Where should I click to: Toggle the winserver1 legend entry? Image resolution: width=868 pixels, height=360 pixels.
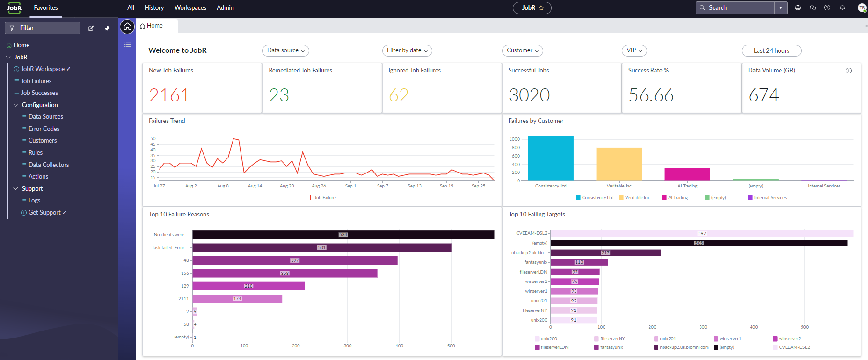(727, 339)
